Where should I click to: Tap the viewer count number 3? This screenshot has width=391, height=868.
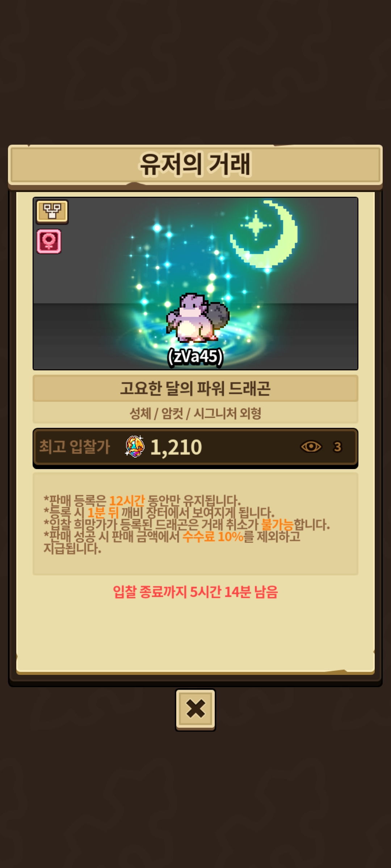click(337, 447)
